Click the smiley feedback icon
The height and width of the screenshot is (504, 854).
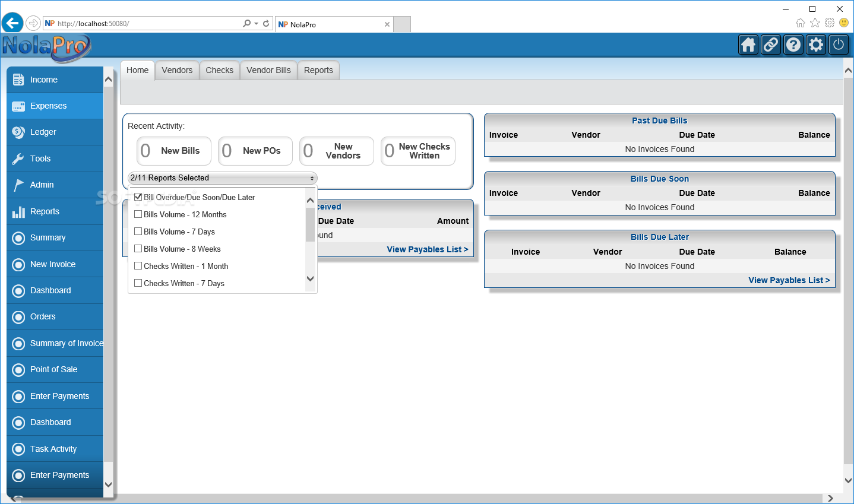[x=844, y=23]
